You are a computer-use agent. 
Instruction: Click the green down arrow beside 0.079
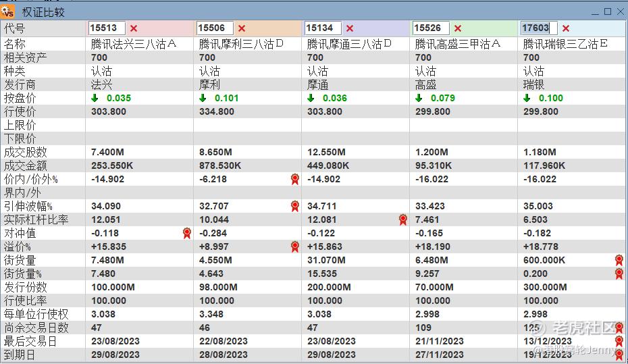coord(419,98)
